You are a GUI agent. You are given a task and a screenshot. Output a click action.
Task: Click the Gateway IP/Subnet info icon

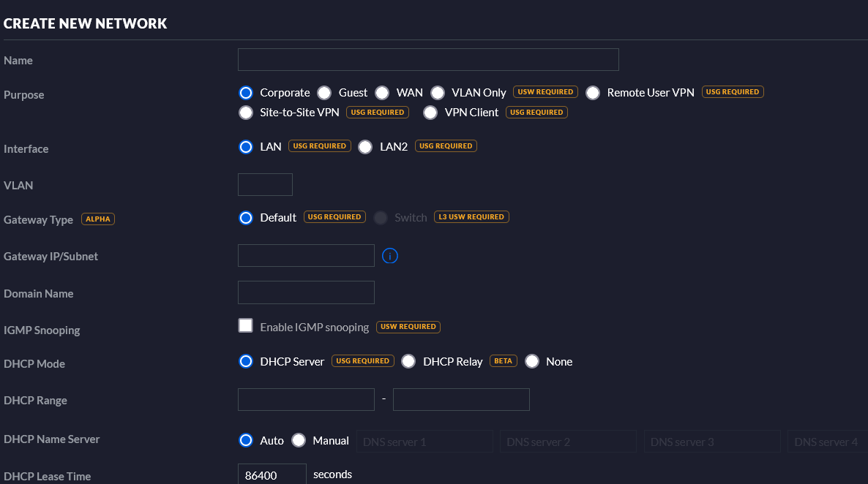click(x=390, y=256)
